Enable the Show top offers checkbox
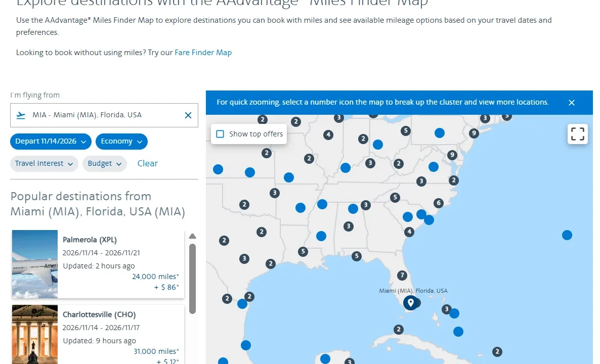 (220, 134)
